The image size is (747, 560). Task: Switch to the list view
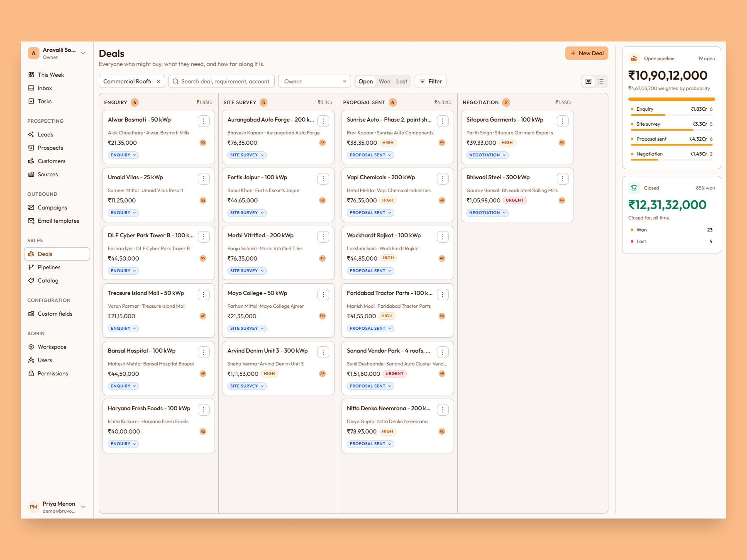click(601, 81)
